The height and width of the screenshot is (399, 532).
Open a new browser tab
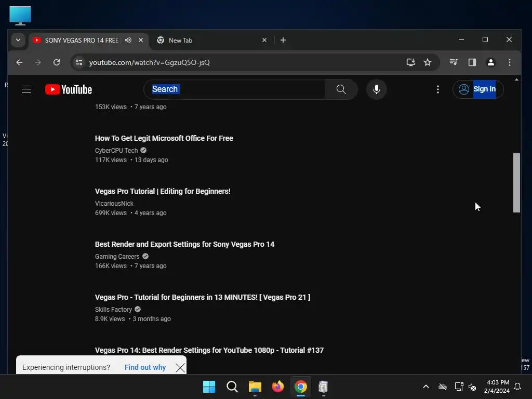coord(283,40)
